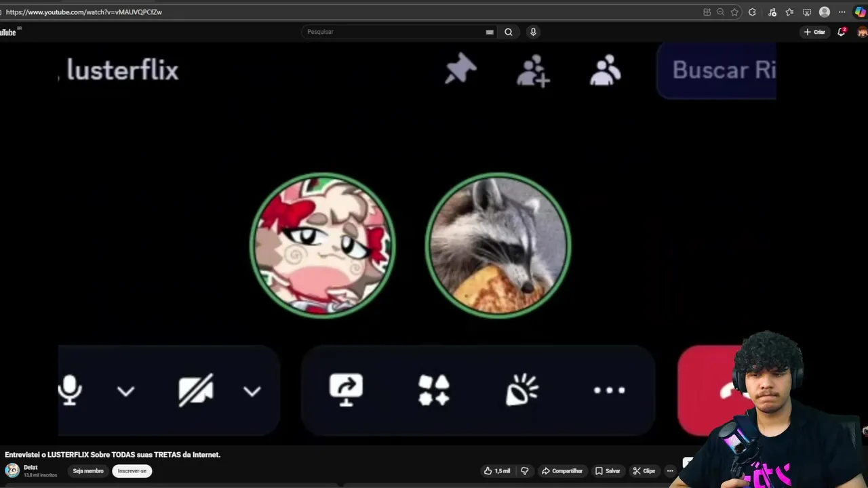
Task: Click the add friends to call icon
Action: click(x=533, y=70)
